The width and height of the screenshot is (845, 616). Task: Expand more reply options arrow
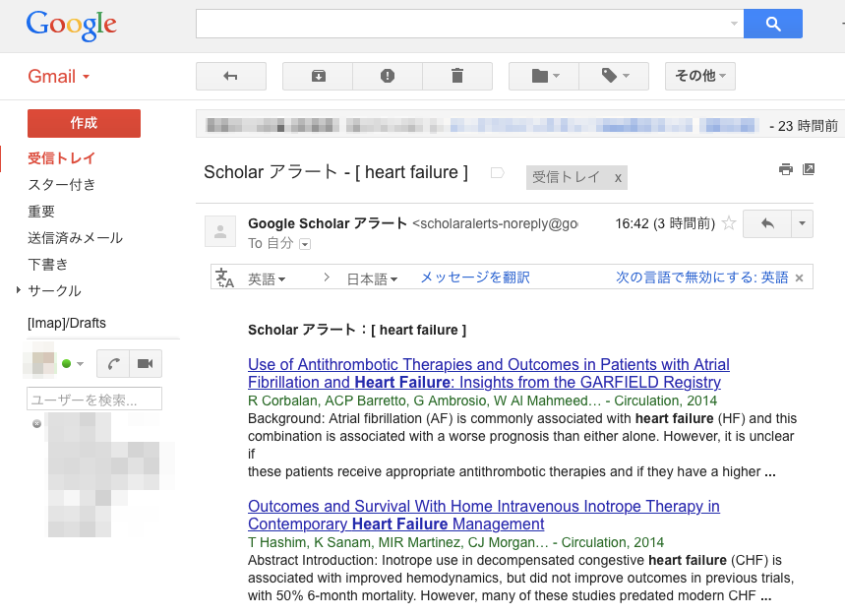(x=802, y=223)
